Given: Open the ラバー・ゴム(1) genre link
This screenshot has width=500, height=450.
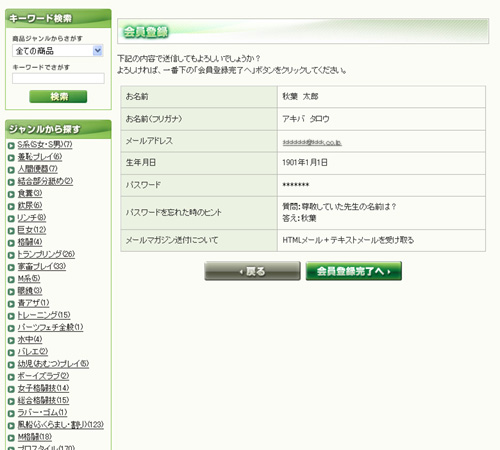Looking at the screenshot, I should (x=42, y=413).
